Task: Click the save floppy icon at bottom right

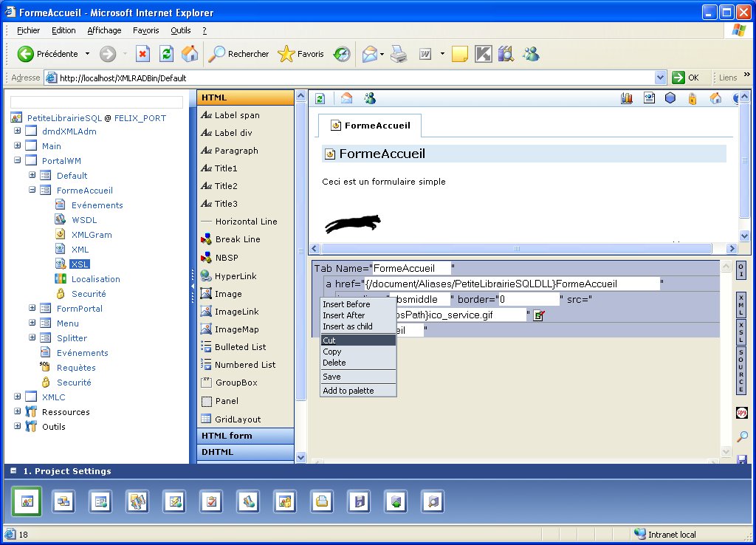Action: [x=742, y=459]
